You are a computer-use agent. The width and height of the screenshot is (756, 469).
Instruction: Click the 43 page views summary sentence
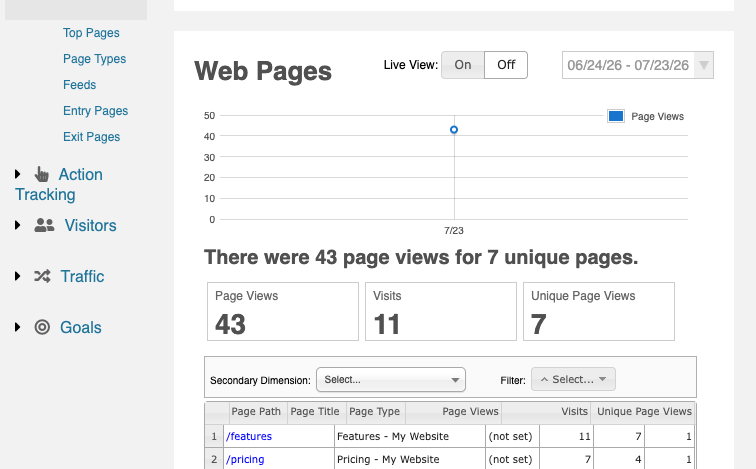421,257
